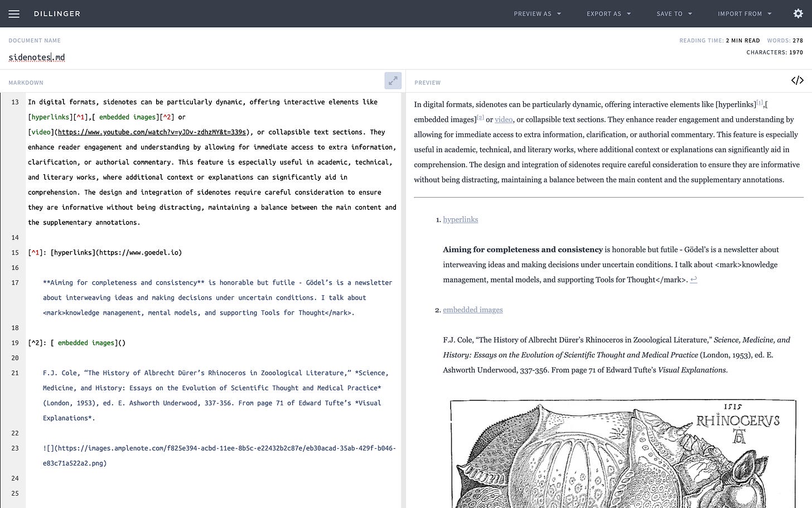Open the Import From dropdown
This screenshot has width=812, height=508.
pyautogui.click(x=745, y=14)
